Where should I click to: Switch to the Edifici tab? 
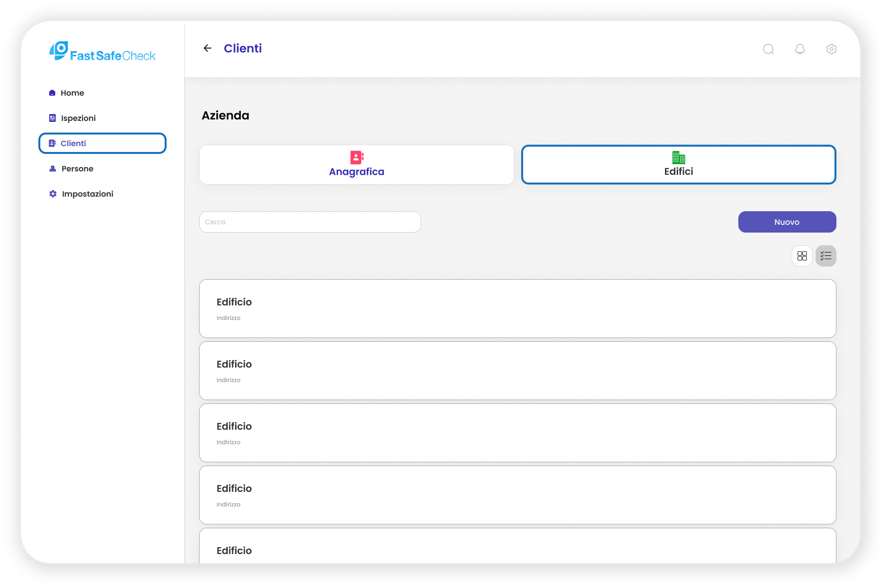[678, 165]
